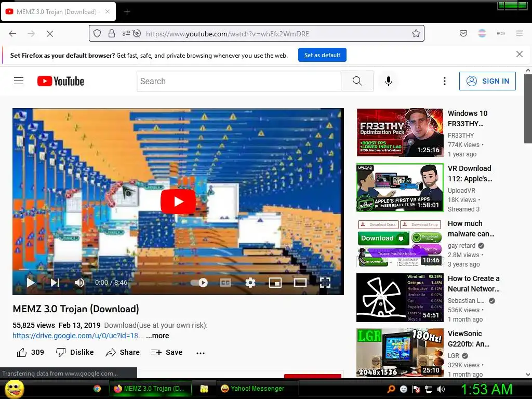
Task: Switch to theater mode
Action: pos(300,282)
